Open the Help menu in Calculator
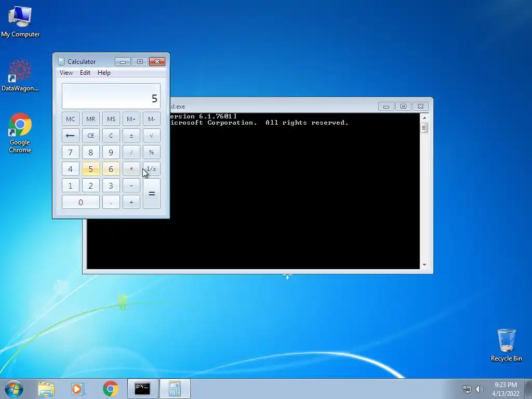This screenshot has width=532, height=399. click(104, 73)
